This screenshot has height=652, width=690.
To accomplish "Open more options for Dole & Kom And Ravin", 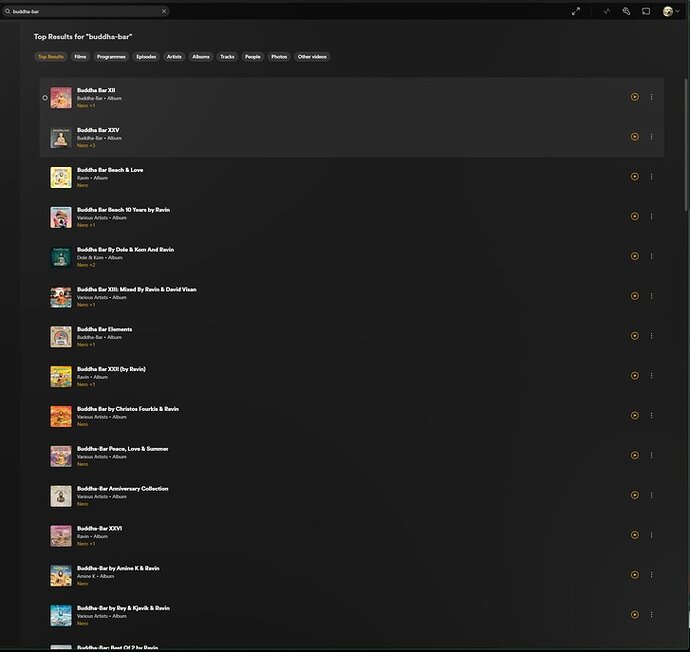I will [x=652, y=256].
